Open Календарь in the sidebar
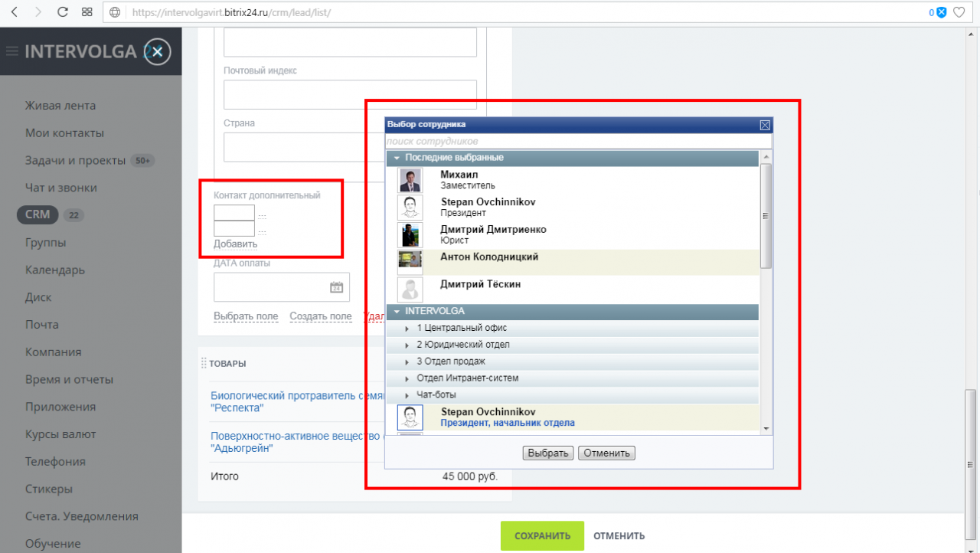This screenshot has width=980, height=553. tap(55, 270)
